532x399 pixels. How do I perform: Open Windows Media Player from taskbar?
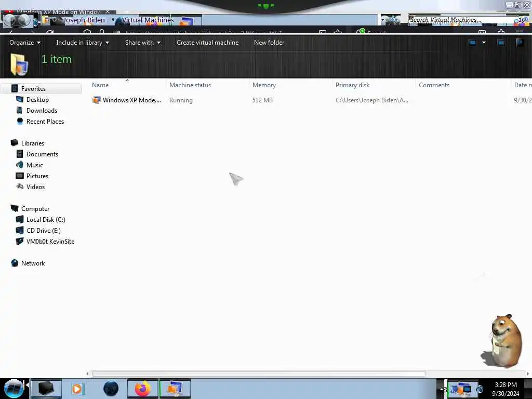click(x=77, y=389)
